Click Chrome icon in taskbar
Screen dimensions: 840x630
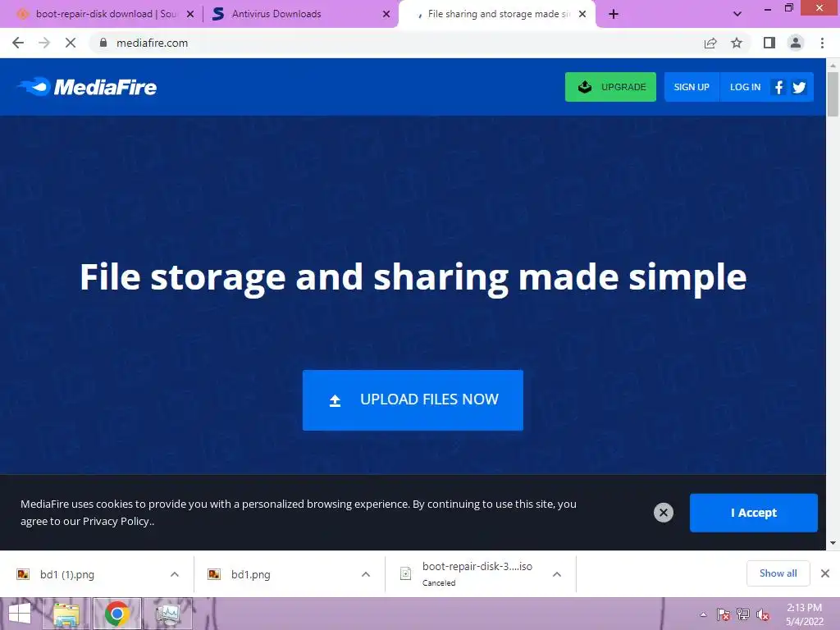click(117, 614)
